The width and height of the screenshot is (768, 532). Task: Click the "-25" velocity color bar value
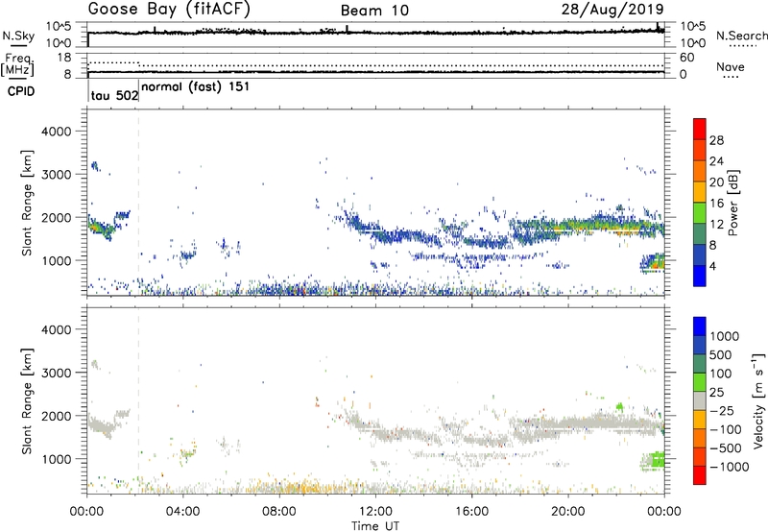[722, 410]
